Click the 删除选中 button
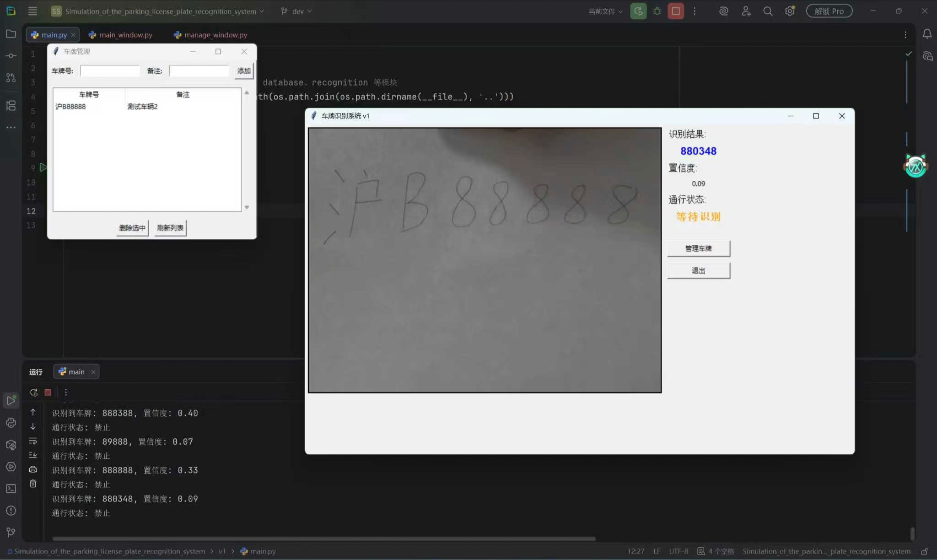 [132, 228]
